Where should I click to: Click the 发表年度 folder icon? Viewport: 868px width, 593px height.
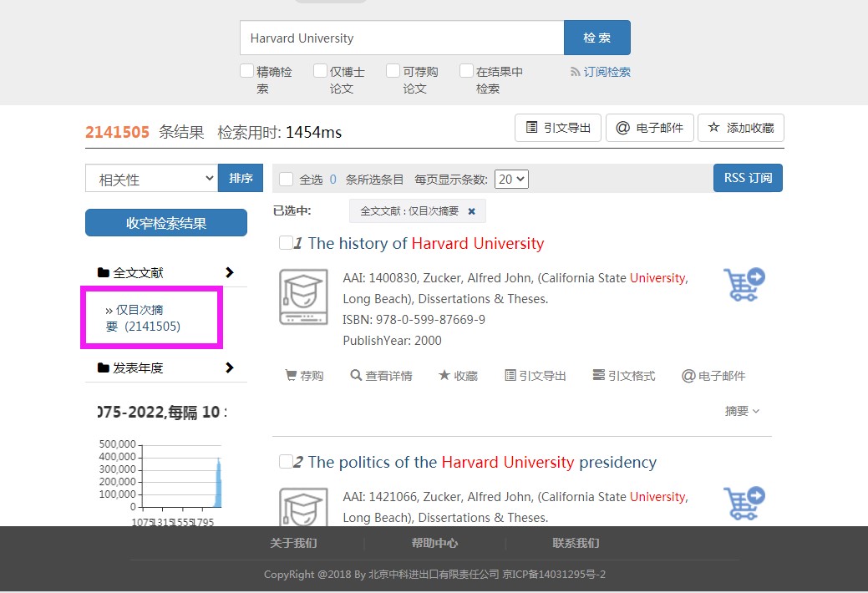tap(103, 367)
